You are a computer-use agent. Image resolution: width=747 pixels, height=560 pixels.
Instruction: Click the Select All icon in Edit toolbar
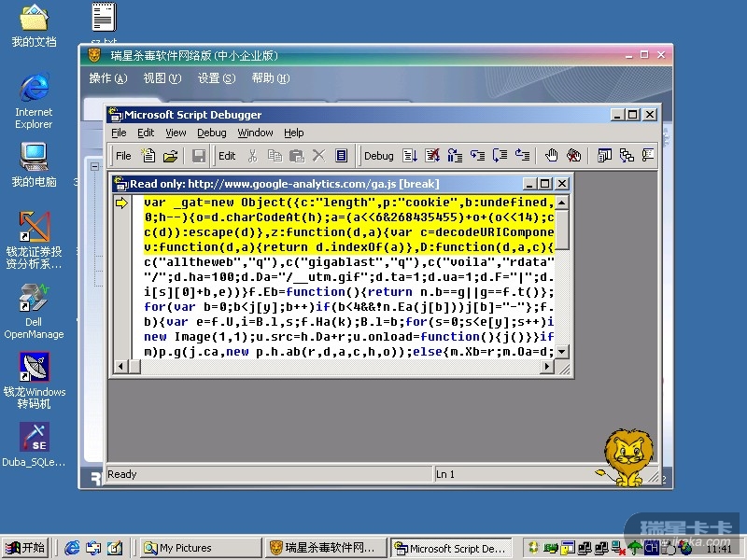pyautogui.click(x=341, y=156)
